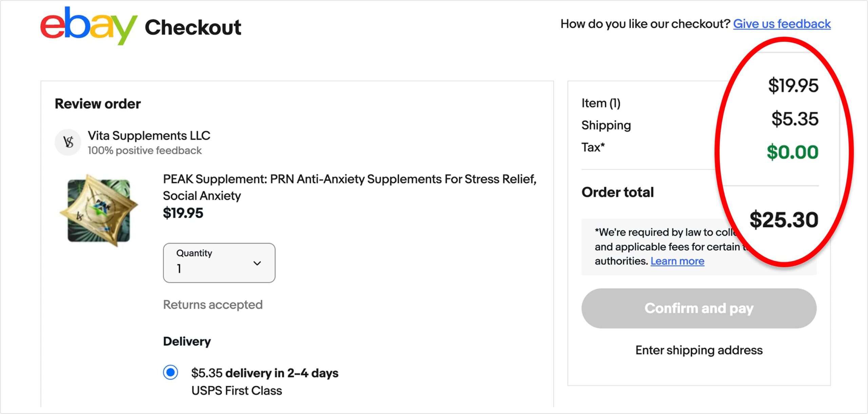Click the Checkout page heading
Viewport: 868px width, 414px height.
[x=193, y=27]
